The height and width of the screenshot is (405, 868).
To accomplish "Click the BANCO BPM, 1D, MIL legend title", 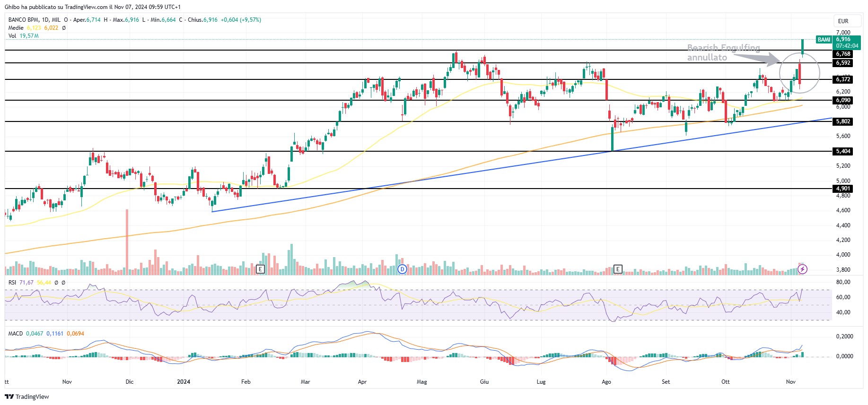I will click(35, 20).
